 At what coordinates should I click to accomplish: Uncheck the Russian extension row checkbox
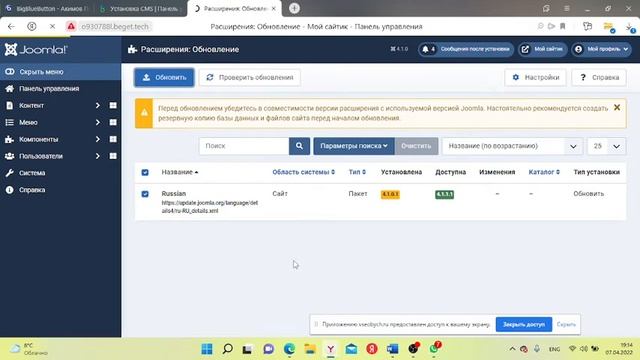pyautogui.click(x=145, y=194)
